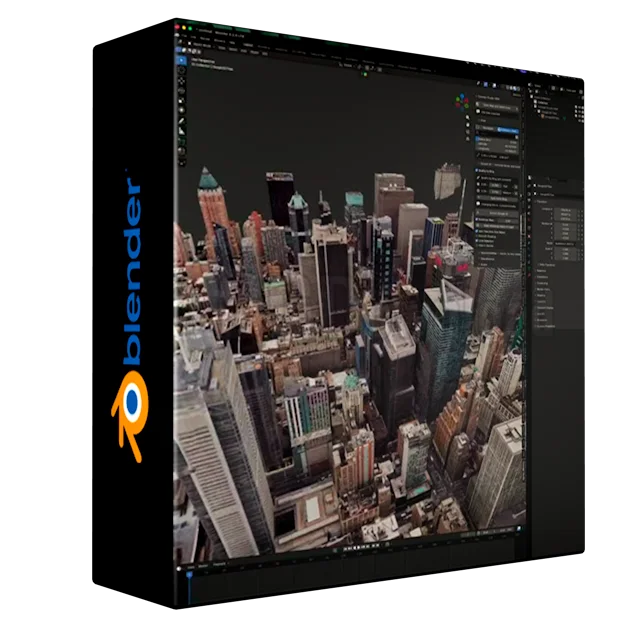Select the Rotate tool

click(x=181, y=90)
